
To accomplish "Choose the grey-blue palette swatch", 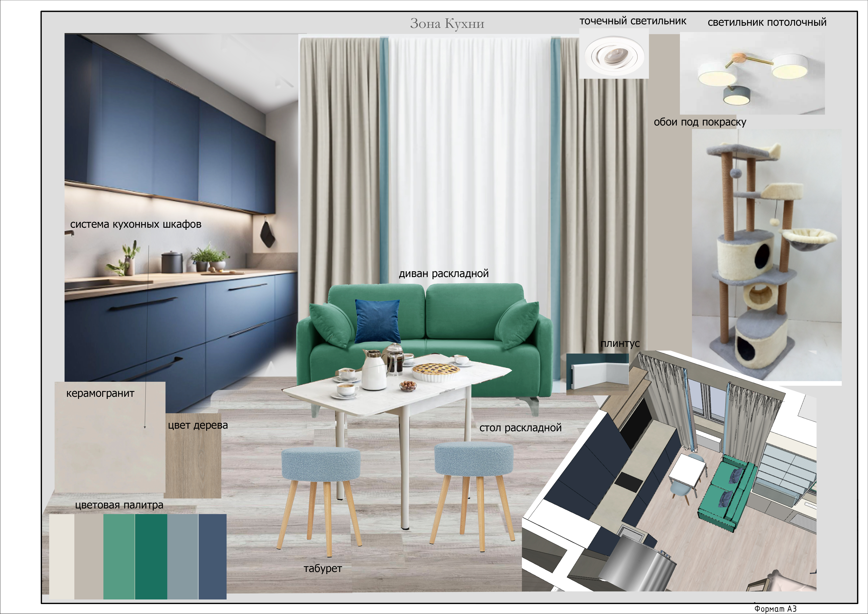I will pyautogui.click(x=183, y=557).
